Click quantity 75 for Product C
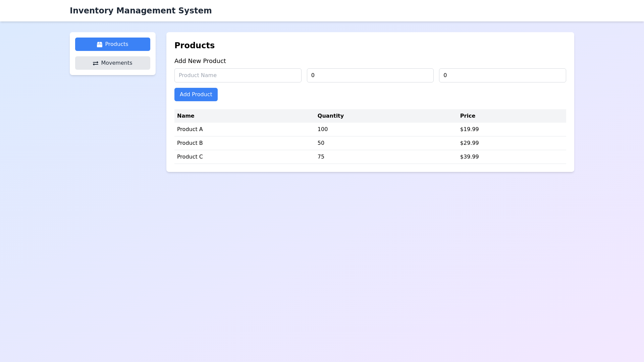The width and height of the screenshot is (644, 362). pos(321,157)
